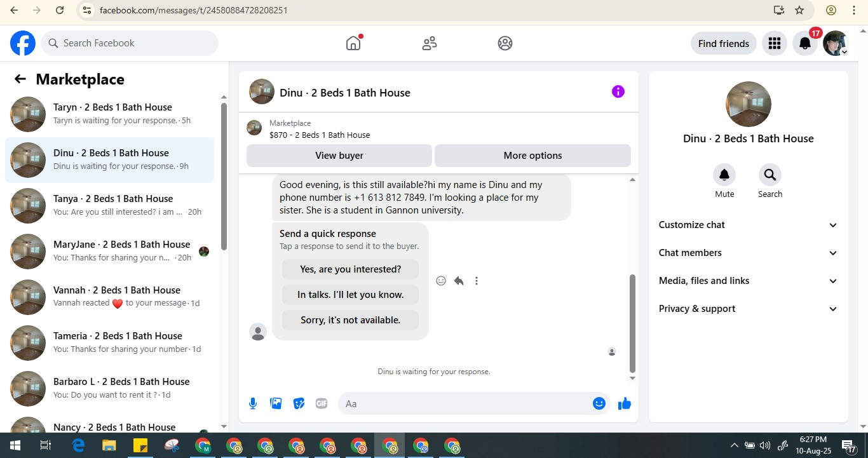Mute the Dinu conversation
The width and height of the screenshot is (868, 458).
click(x=724, y=175)
